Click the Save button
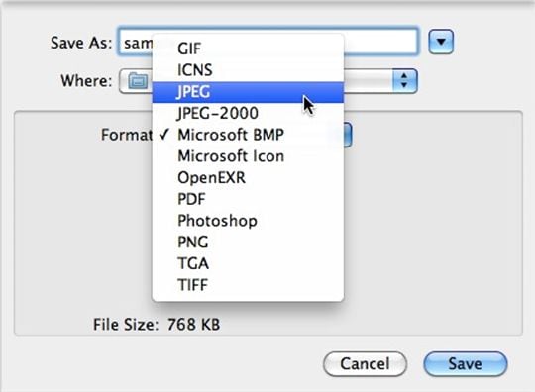The width and height of the screenshot is (535, 392). click(x=466, y=363)
